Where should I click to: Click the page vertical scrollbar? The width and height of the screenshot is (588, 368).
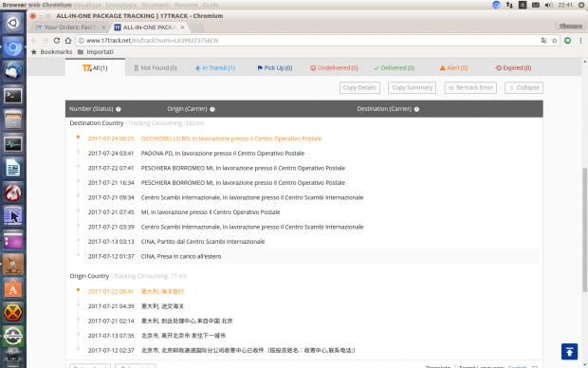coord(584,229)
